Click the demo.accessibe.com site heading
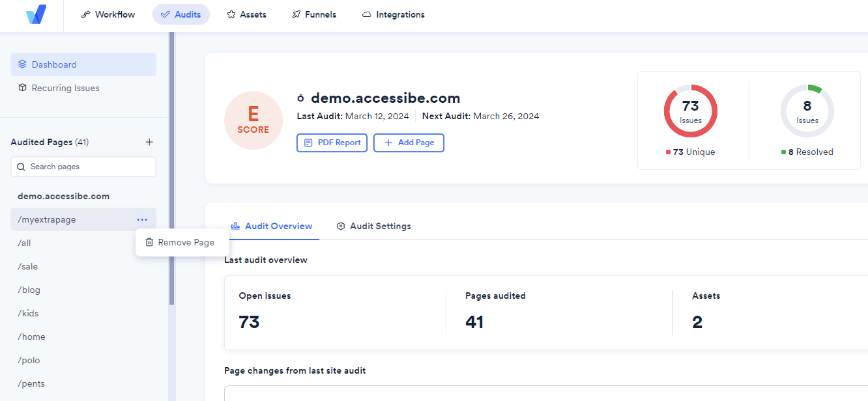This screenshot has height=401, width=868. 386,98
